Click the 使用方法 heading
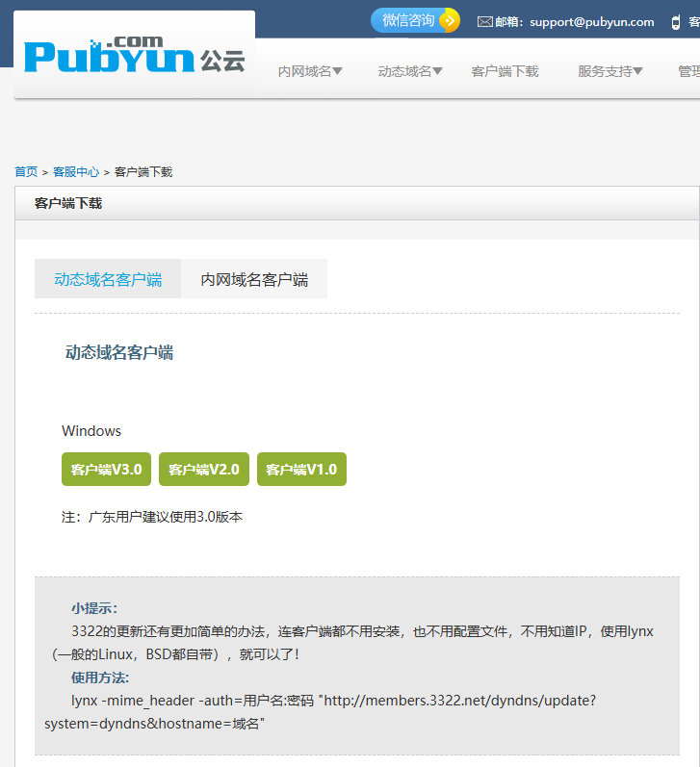The height and width of the screenshot is (767, 700). point(100,678)
